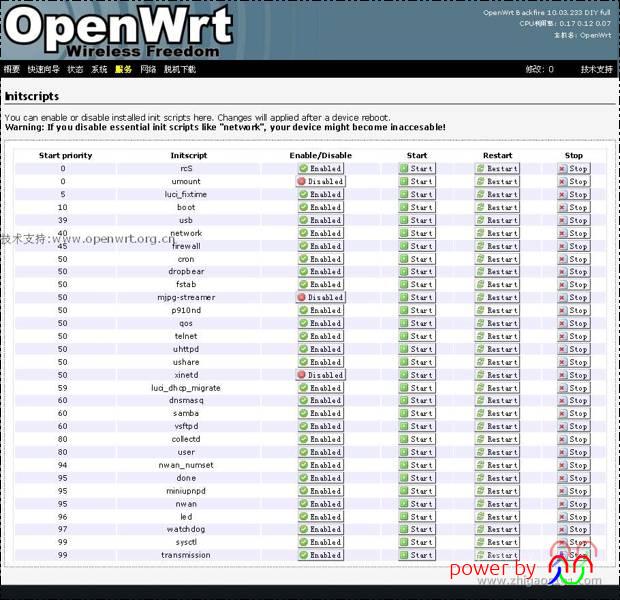The image size is (620, 600).
Task: Toggle the Enabled button for telnet
Action: (x=321, y=336)
